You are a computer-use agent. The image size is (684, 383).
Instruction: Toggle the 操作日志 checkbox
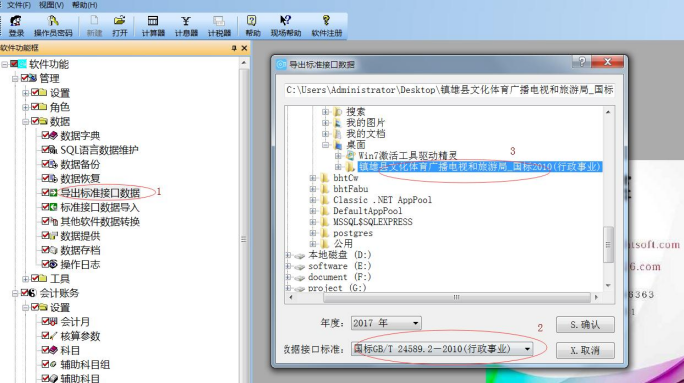[45, 264]
